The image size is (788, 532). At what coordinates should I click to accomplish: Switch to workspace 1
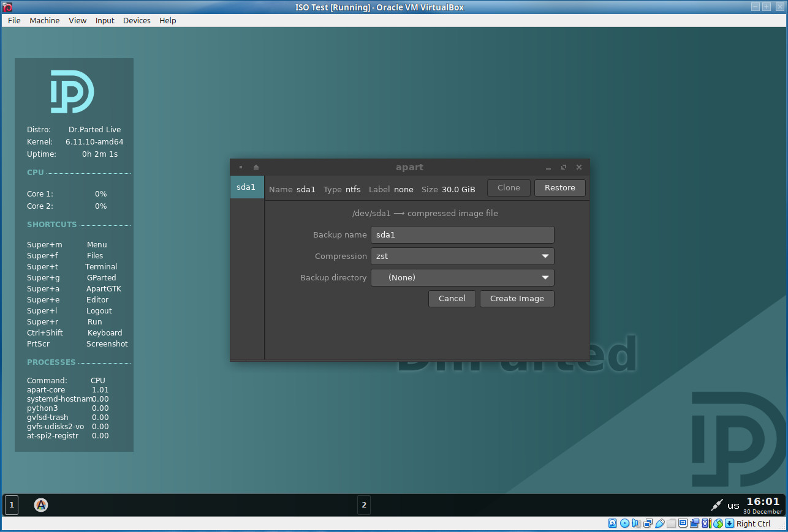pos(12,505)
